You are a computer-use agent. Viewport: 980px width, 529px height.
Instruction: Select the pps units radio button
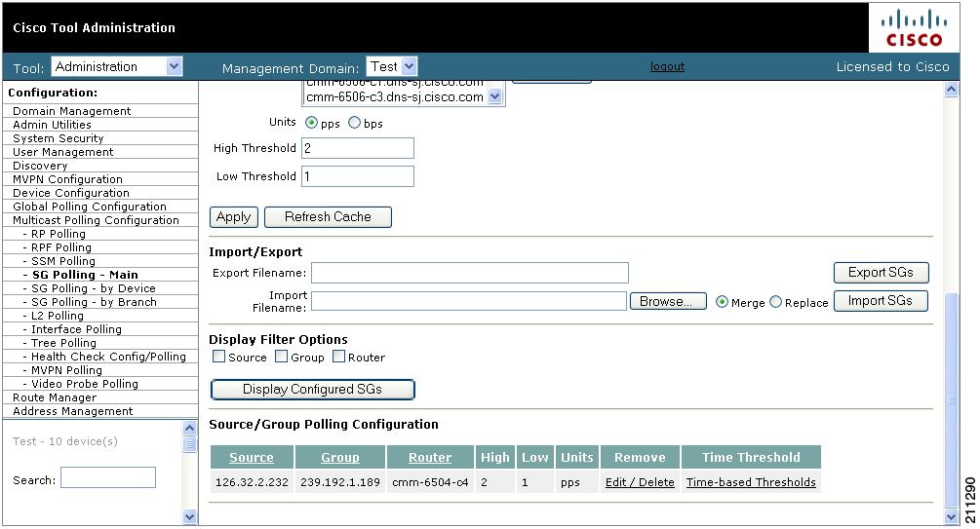[311, 123]
